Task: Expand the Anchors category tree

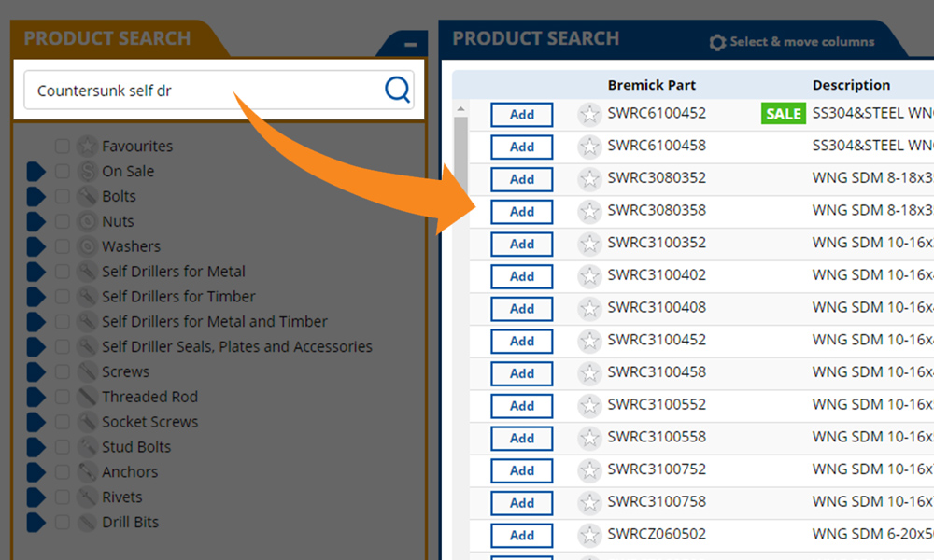Action: click(x=35, y=472)
